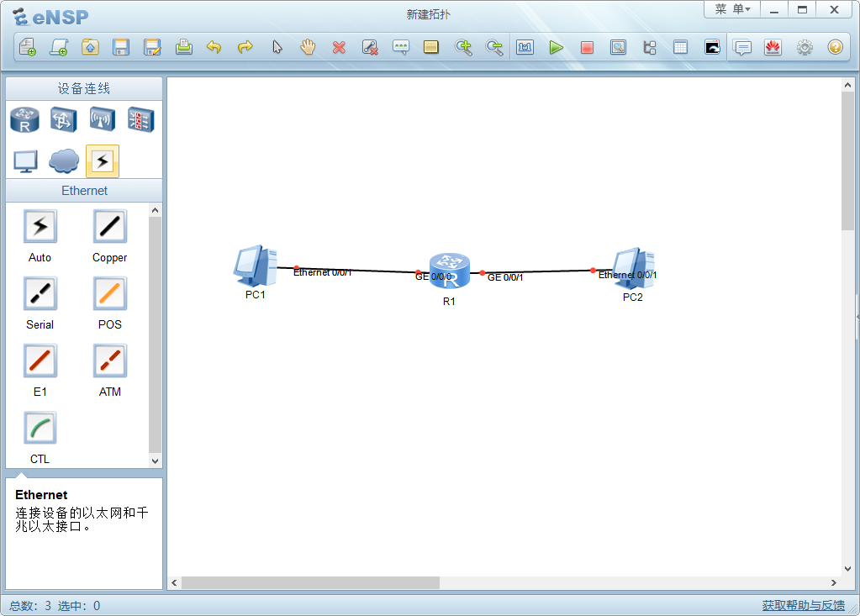Open the 菜单 dropdown menu

[731, 9]
